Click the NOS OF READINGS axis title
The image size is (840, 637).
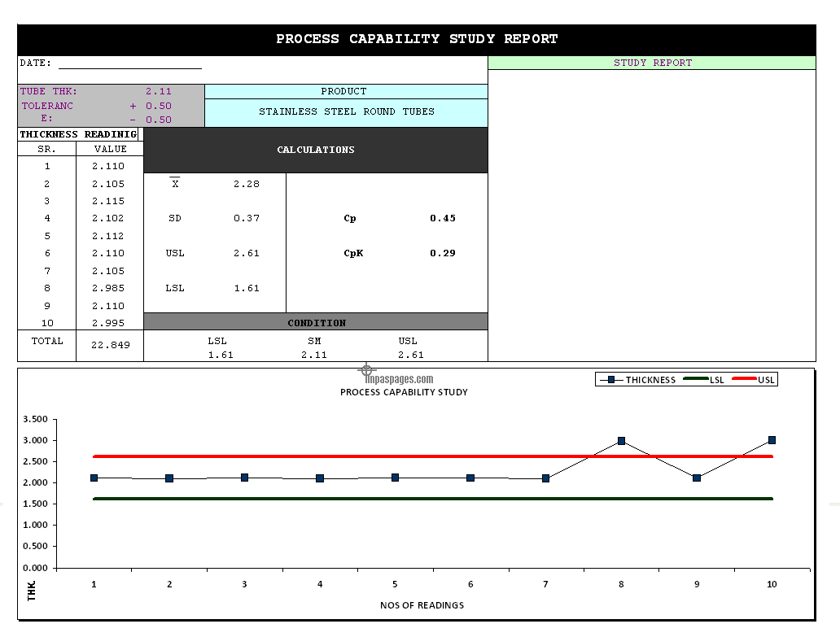click(422, 605)
